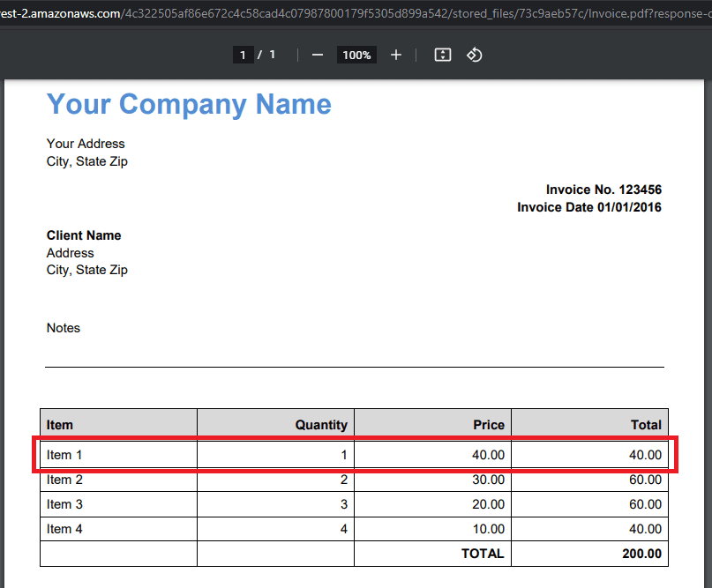Click the rotate counterclockwise icon
The width and height of the screenshot is (712, 588).
pyautogui.click(x=474, y=55)
